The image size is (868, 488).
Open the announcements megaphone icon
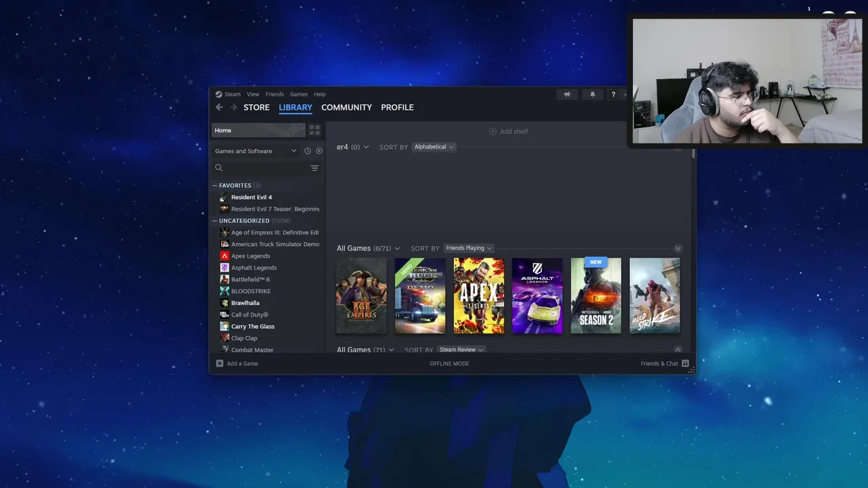coord(568,94)
